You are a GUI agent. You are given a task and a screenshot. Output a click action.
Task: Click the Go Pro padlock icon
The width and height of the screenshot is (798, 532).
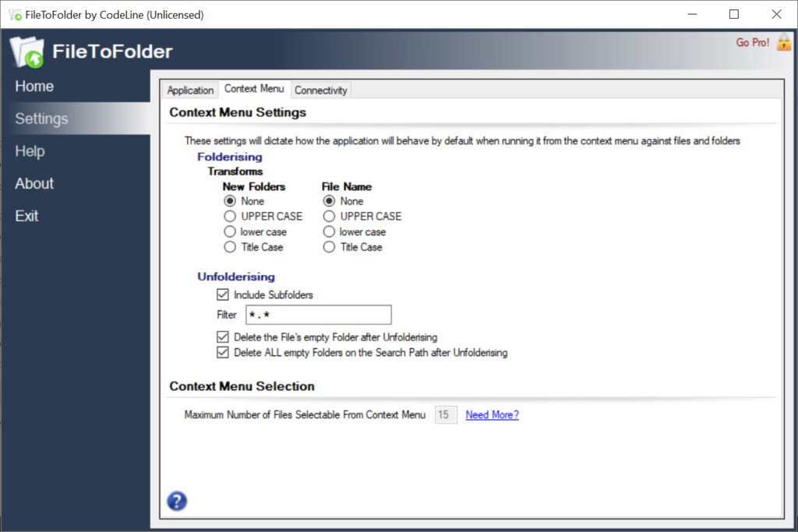(784, 42)
